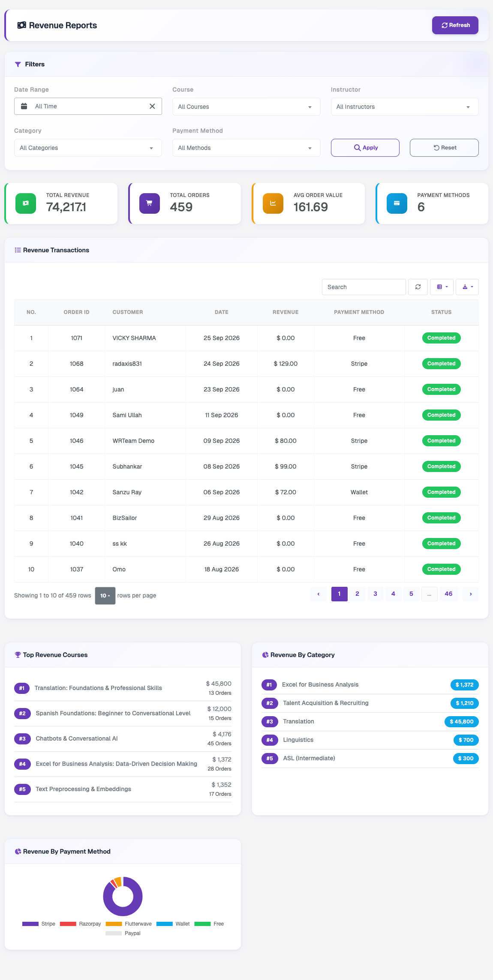
Task: Go to page 3 of transactions
Action: pyautogui.click(x=376, y=594)
